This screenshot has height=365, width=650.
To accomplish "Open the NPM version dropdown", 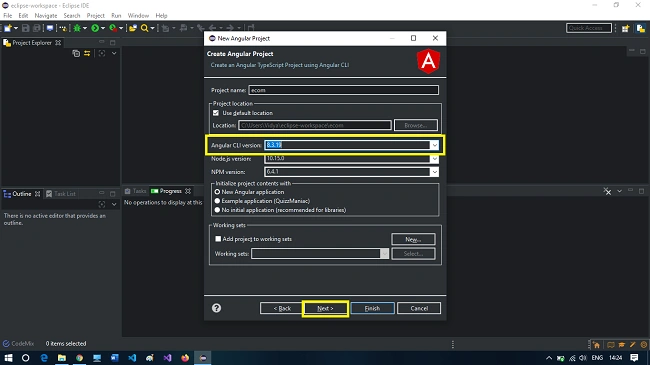I will [x=434, y=172].
